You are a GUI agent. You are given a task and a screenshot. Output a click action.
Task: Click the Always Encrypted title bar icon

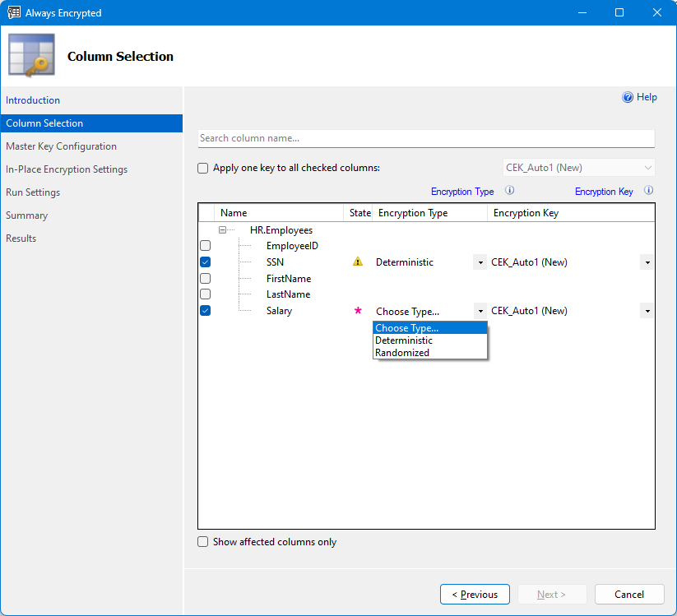click(x=13, y=12)
